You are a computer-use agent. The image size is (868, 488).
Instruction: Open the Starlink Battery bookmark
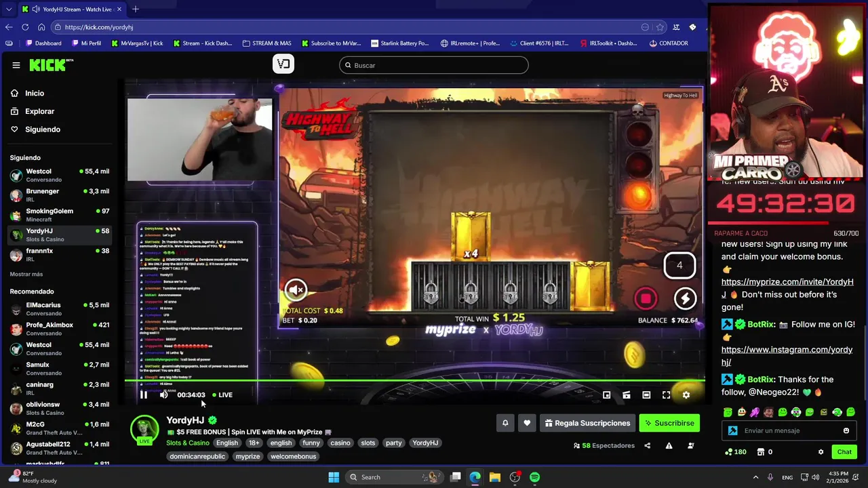399,43
